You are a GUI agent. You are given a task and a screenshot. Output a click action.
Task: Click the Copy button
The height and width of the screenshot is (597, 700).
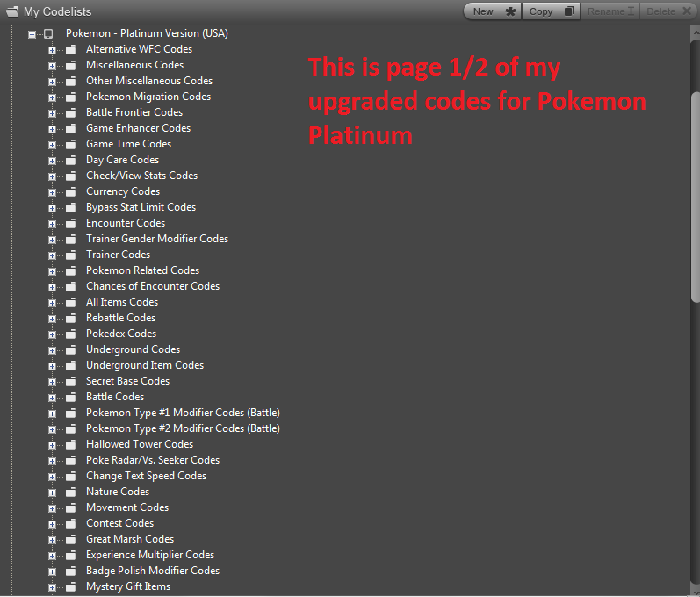point(552,11)
